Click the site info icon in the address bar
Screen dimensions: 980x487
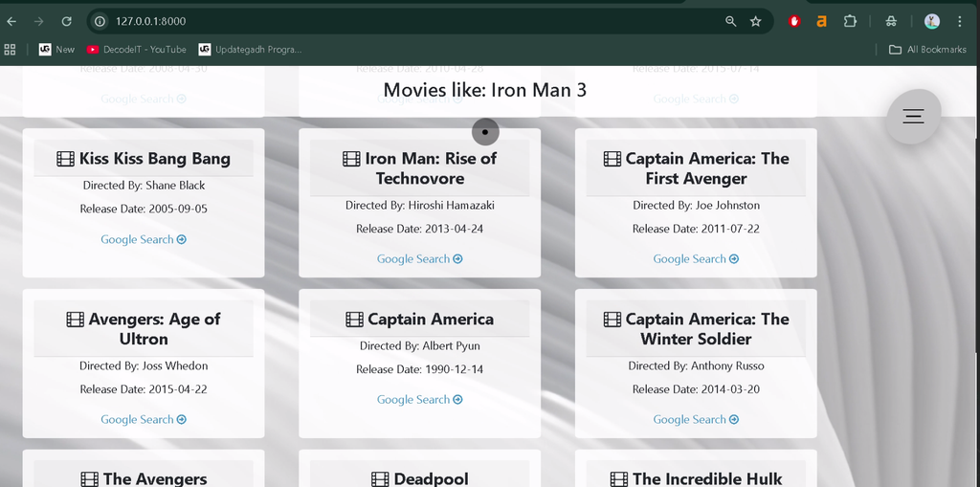tap(100, 21)
